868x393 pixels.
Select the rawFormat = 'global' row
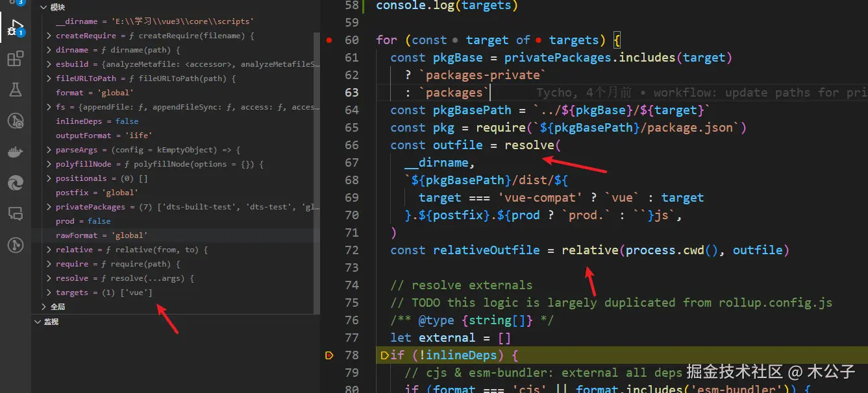tap(173, 235)
